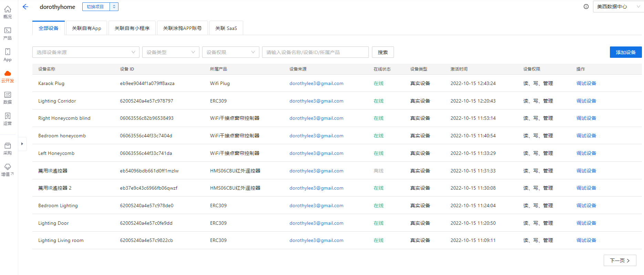
Task: Click 调试设备 for Karaok Plug
Action: click(586, 83)
